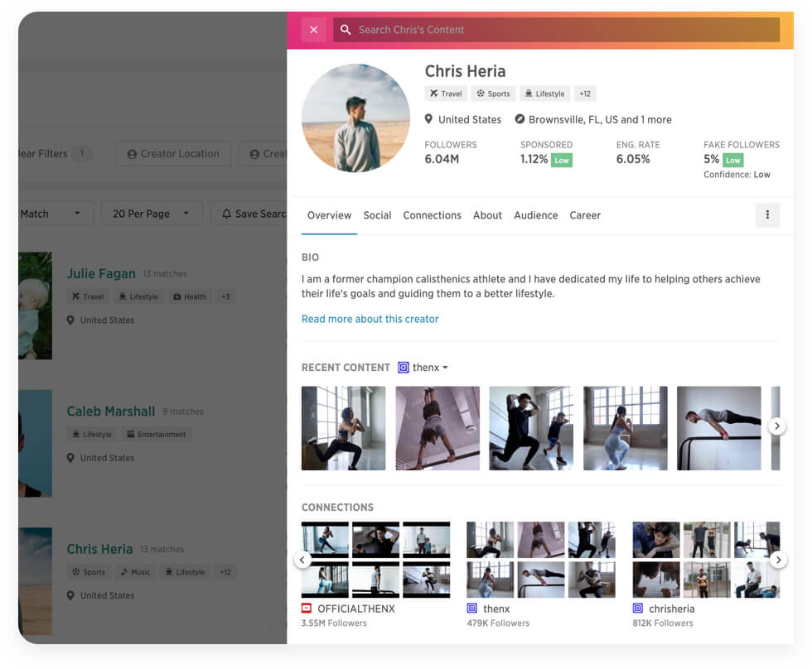
Task: Click the United States location pin icon in the profile panel
Action: 428,119
